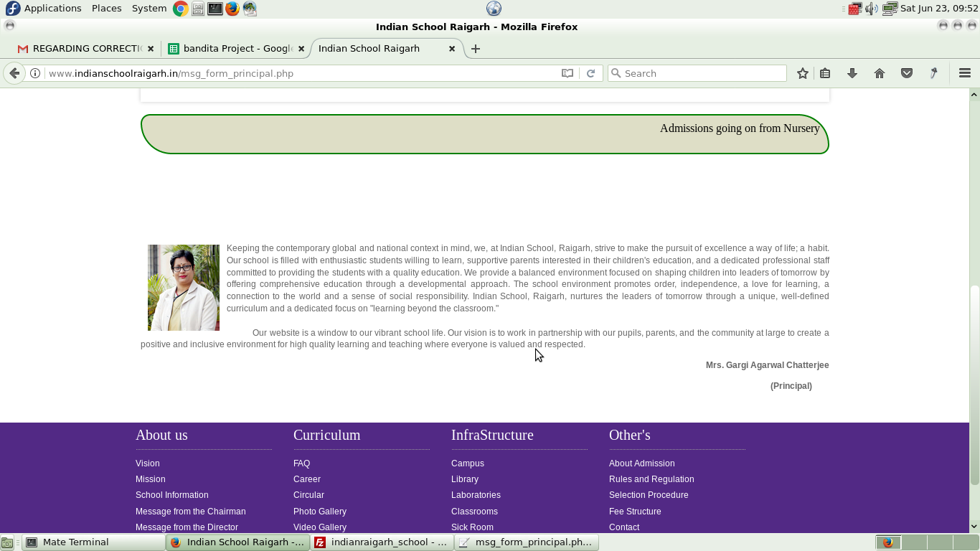Save page to Pocket icon
The width and height of the screenshot is (980, 551).
[907, 73]
